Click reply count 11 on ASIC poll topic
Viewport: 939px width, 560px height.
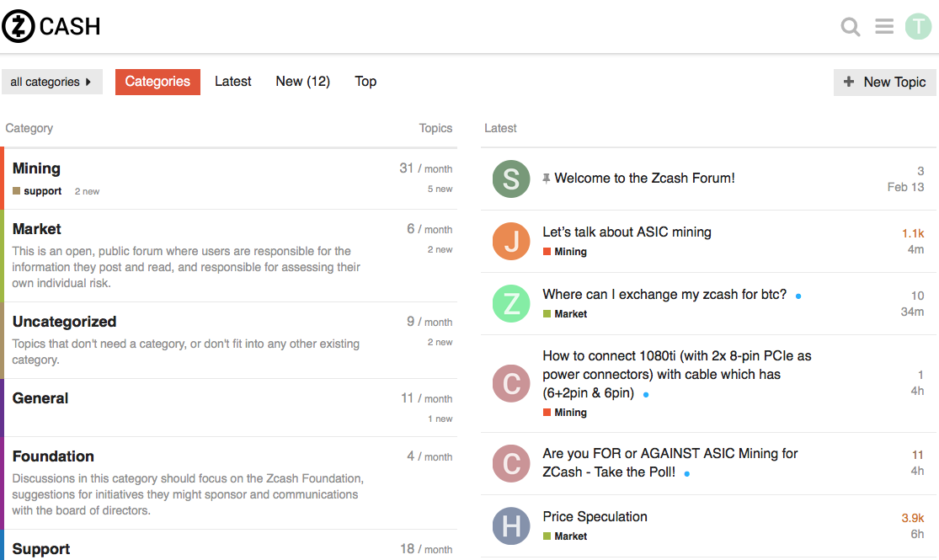coord(918,456)
